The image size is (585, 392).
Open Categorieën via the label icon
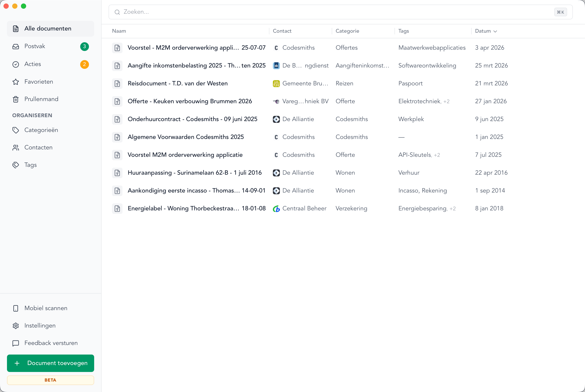16,130
